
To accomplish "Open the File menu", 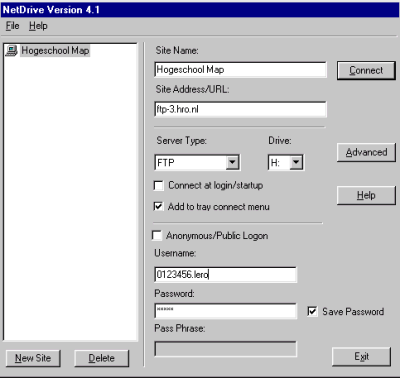I will coord(13,26).
